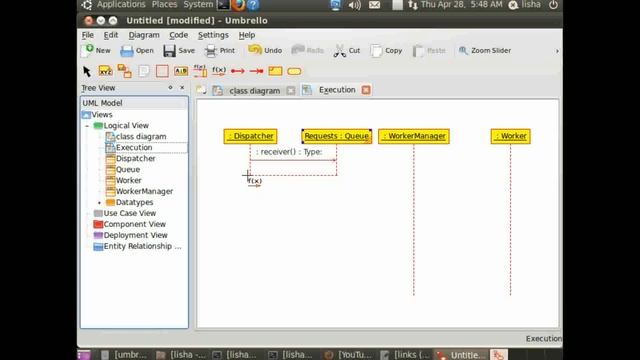
Task: Float the Tree View panel
Action: coord(170,87)
